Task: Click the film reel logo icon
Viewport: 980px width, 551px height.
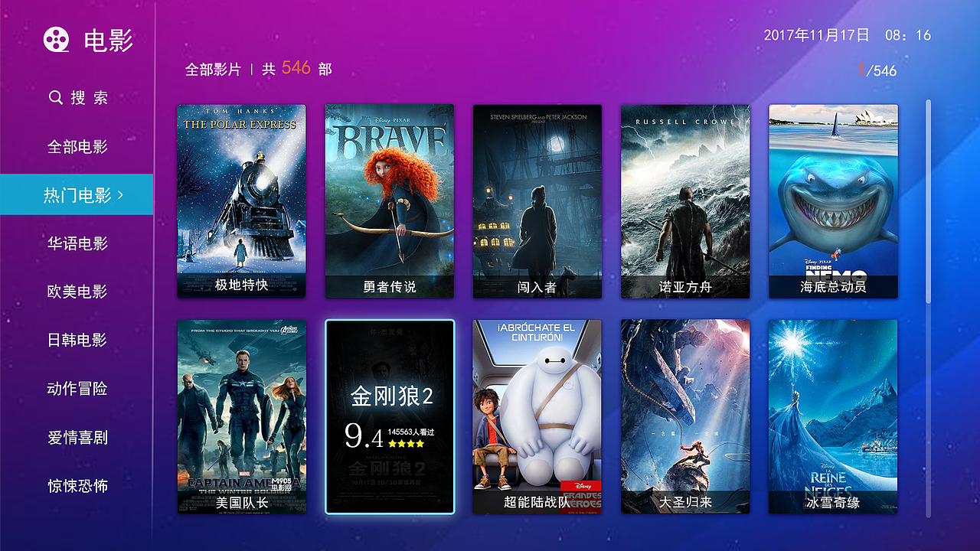Action: coord(56,40)
